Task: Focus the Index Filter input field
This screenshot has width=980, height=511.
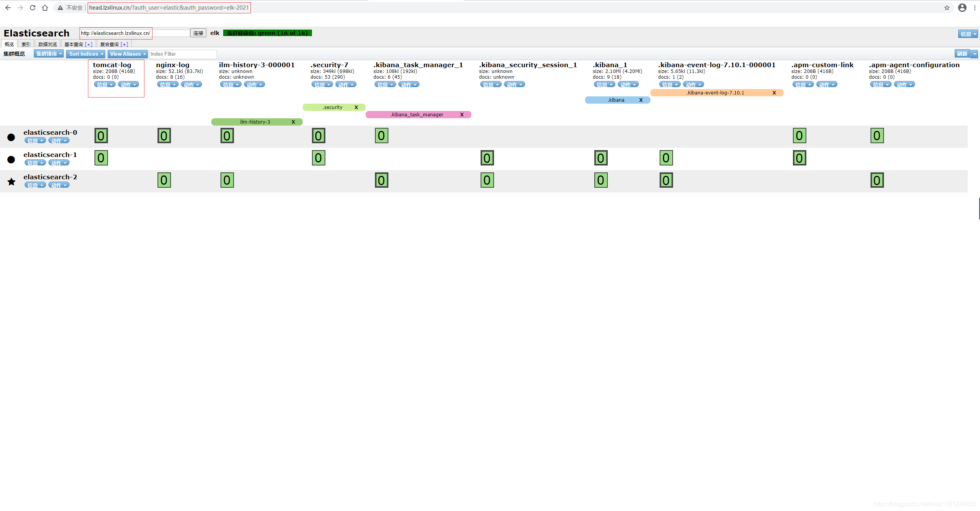Action: pos(183,54)
